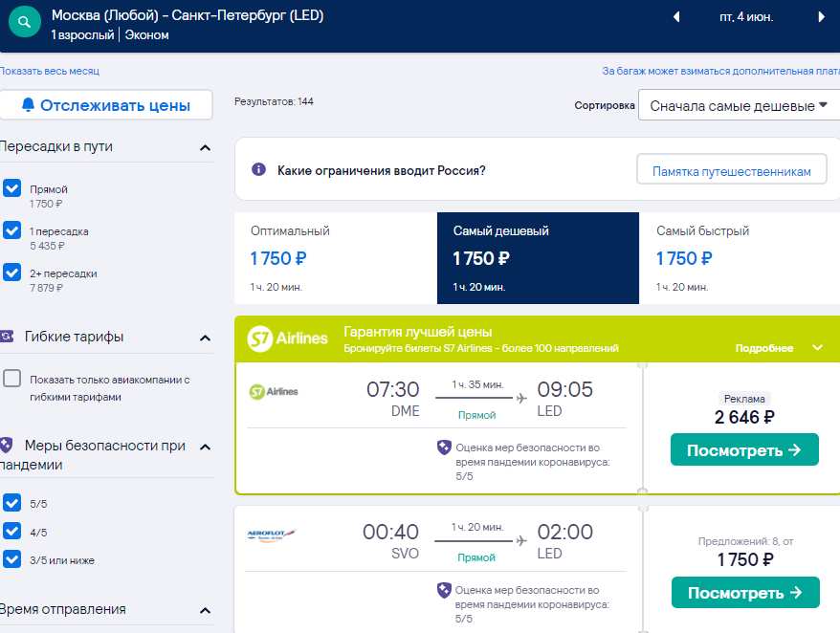Select the Оптимальный tab
The image size is (840, 633).
(336, 258)
